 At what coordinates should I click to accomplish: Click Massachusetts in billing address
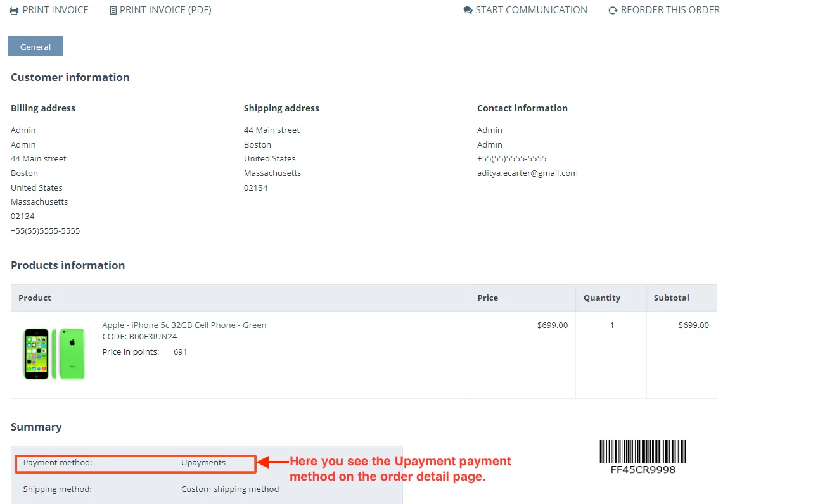[39, 201]
